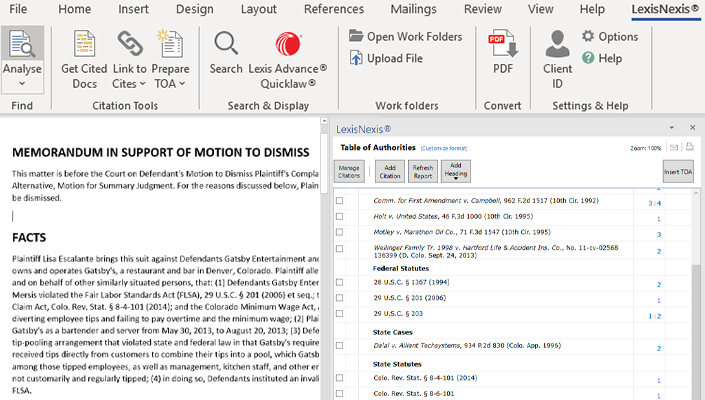Expand the Prepare TOA dropdown arrow
The image size is (705, 400).
pyautogui.click(x=182, y=84)
